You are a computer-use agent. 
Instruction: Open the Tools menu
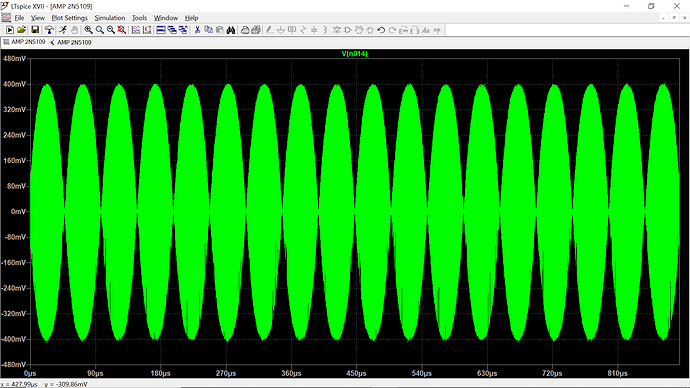(139, 18)
